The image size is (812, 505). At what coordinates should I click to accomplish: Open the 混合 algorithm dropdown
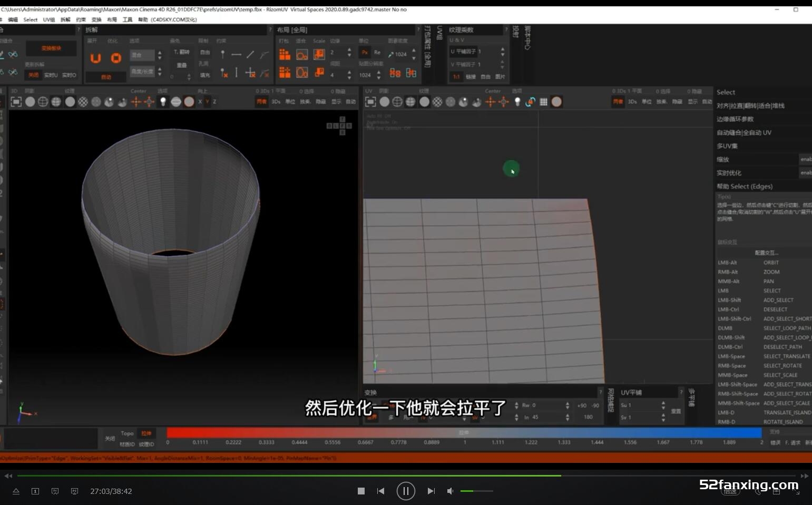(x=142, y=55)
